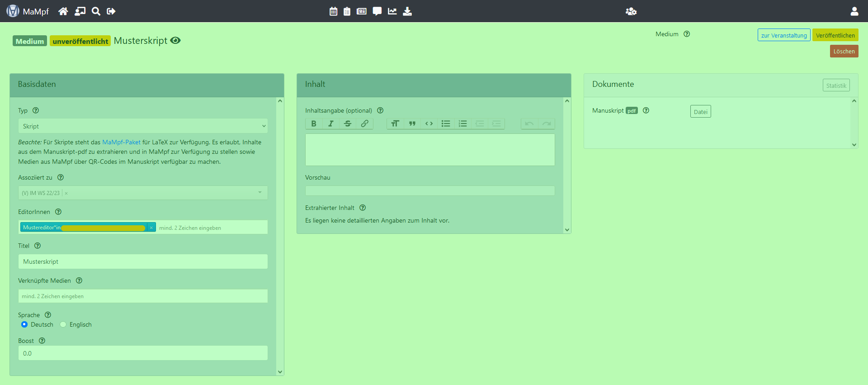Click the home icon in navbar
The height and width of the screenshot is (385, 868).
coord(63,11)
